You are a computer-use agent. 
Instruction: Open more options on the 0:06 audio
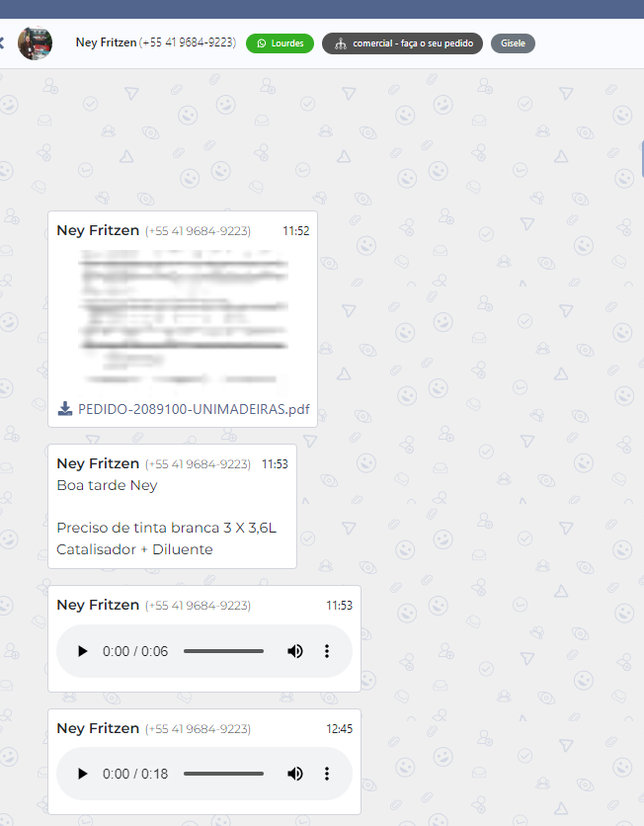click(327, 651)
